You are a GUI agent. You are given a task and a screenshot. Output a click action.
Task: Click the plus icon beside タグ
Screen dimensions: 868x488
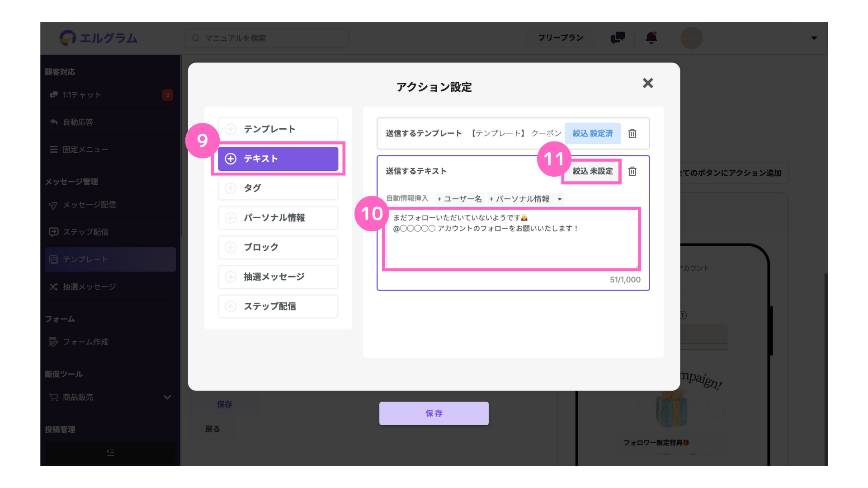coord(231,188)
